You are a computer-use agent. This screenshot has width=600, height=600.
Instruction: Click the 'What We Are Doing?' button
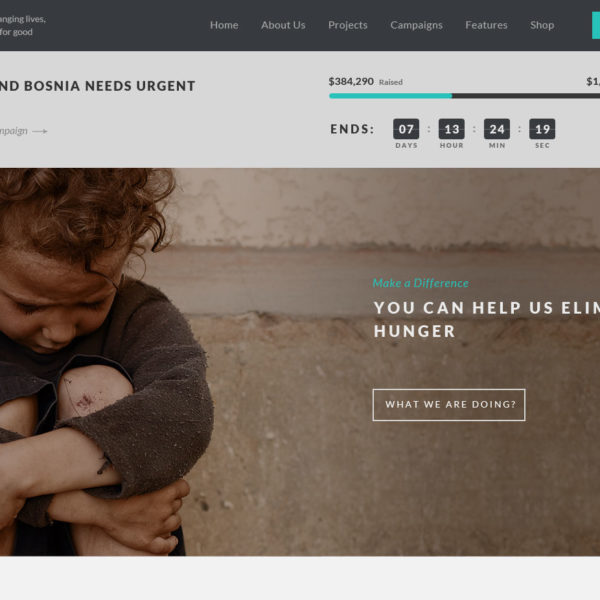point(449,405)
